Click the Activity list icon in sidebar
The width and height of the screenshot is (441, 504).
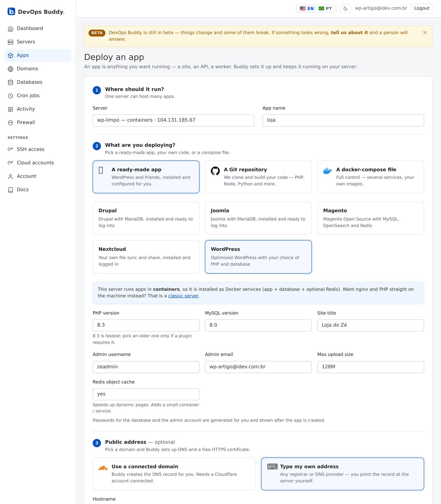click(10, 109)
